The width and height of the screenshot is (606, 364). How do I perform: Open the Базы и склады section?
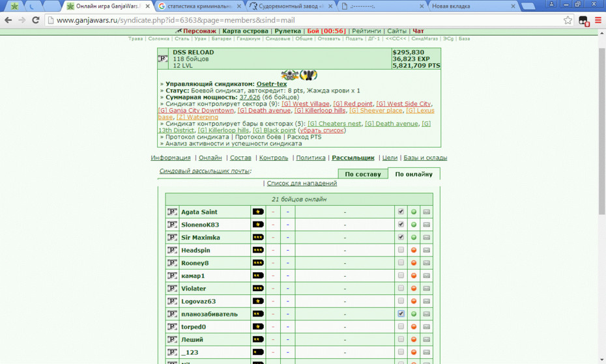point(425,158)
